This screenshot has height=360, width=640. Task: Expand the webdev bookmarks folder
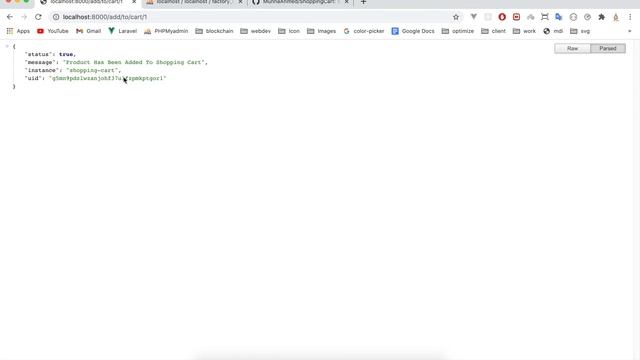pos(256,31)
